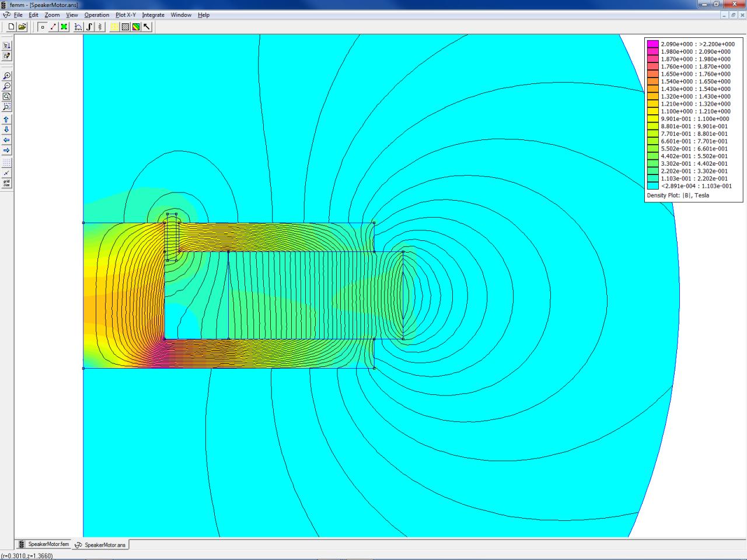Click the X-Y plot graph toolbar icon
The height and width of the screenshot is (560, 747).
(78, 27)
